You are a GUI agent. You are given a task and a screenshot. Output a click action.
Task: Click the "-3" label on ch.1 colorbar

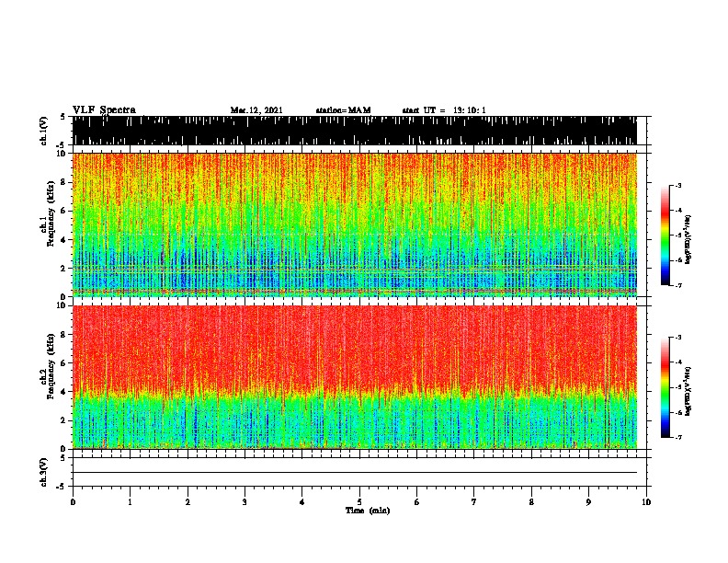click(678, 185)
